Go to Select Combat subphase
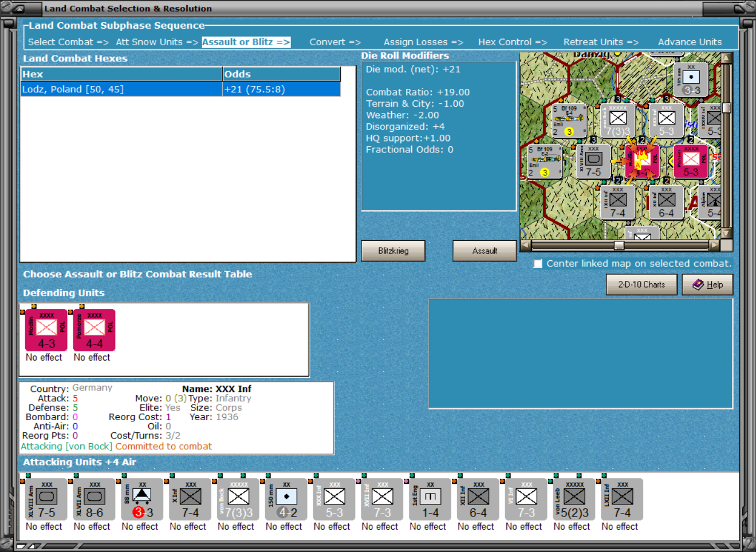 click(x=68, y=42)
